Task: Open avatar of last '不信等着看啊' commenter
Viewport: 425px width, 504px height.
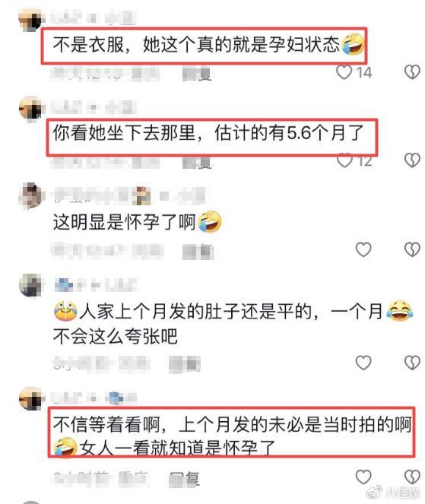Action: point(31,398)
